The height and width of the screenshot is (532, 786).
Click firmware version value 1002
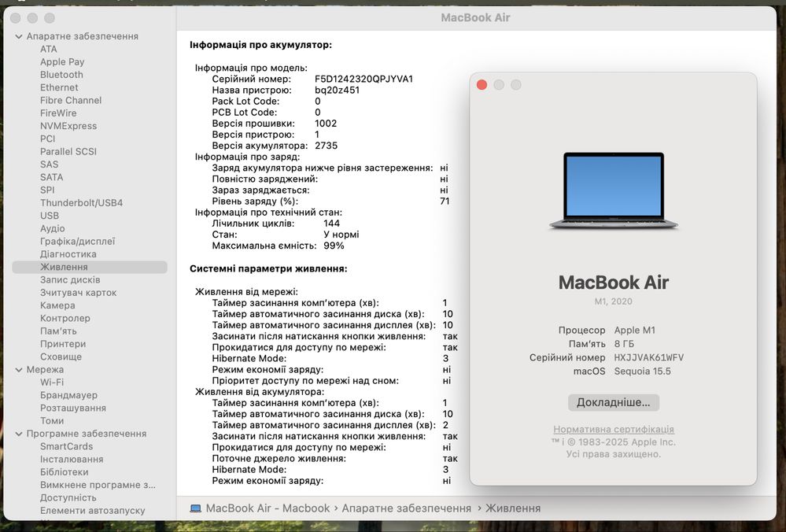(326, 124)
